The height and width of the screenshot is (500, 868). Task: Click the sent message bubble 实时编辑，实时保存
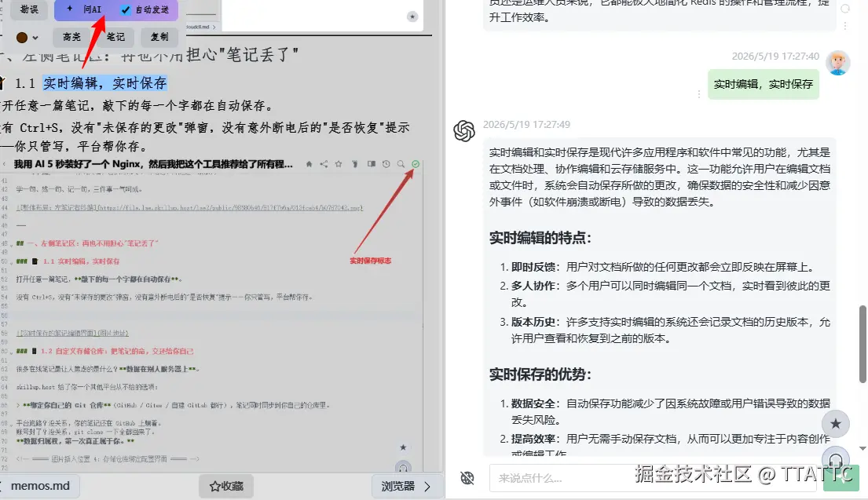[x=763, y=84]
